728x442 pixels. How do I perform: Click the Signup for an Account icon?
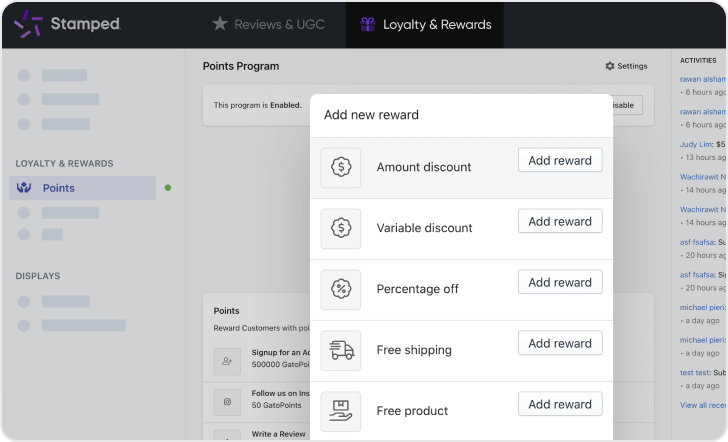pos(227,361)
